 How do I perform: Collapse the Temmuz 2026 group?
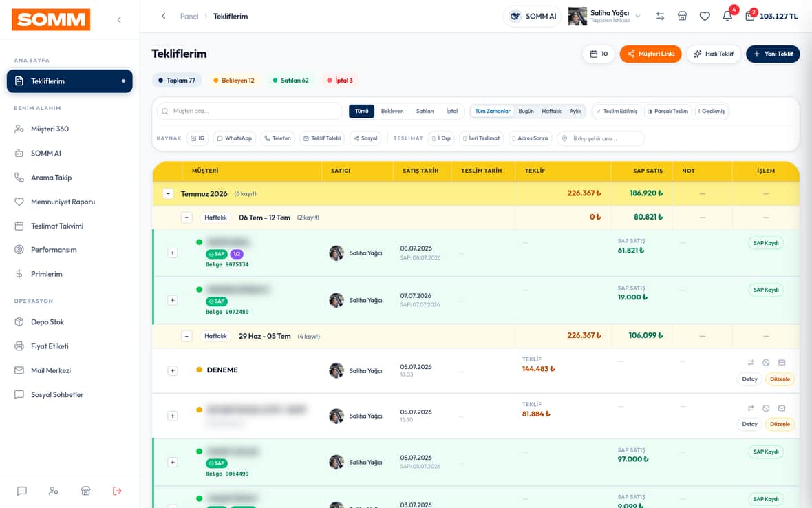(x=168, y=193)
